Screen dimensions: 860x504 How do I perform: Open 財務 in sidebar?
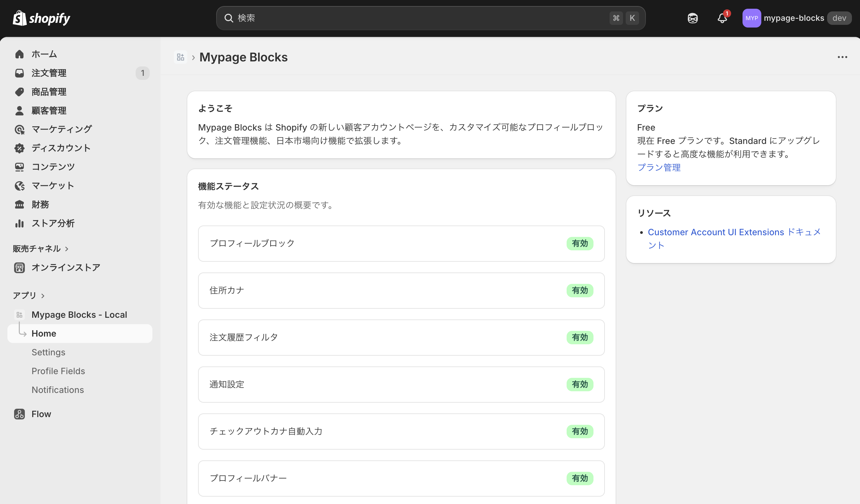click(x=40, y=204)
